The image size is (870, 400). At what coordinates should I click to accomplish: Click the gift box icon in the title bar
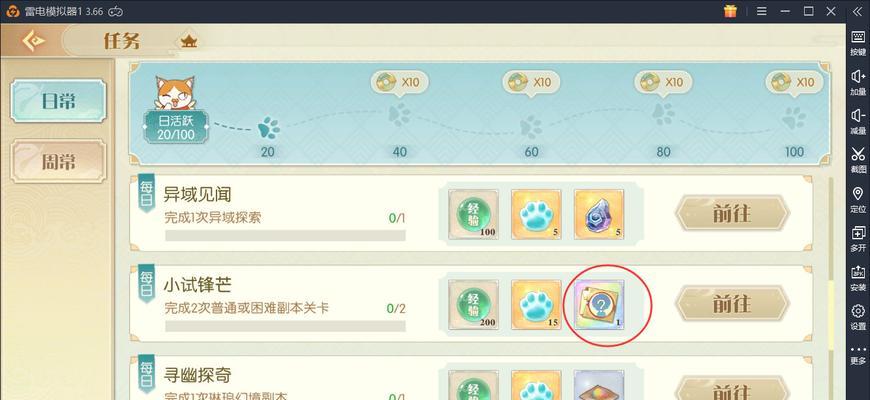click(x=730, y=11)
